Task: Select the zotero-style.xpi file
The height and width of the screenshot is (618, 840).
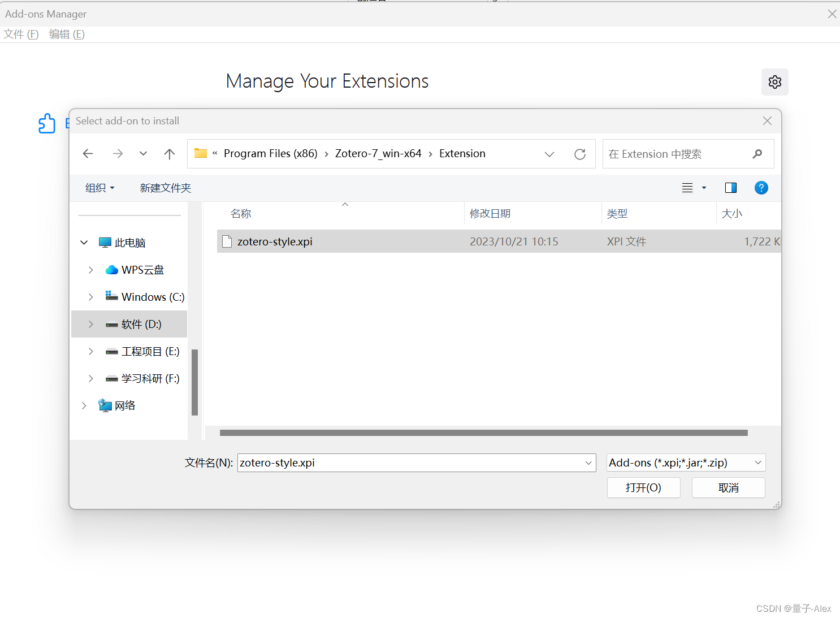Action: click(x=499, y=241)
